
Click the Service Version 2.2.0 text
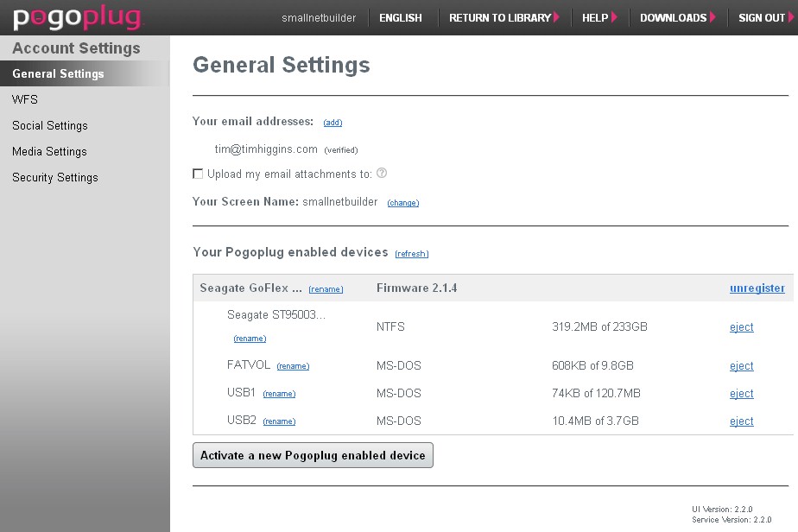pyautogui.click(x=731, y=520)
